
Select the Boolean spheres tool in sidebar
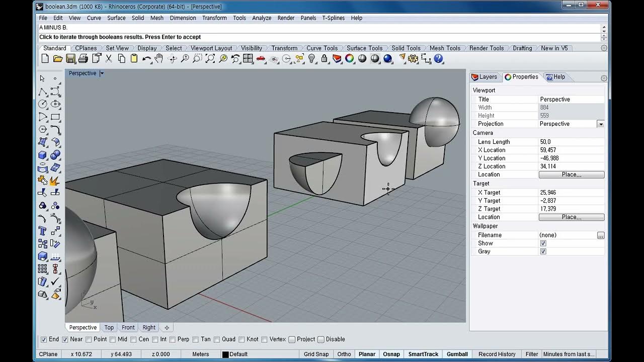pos(55,155)
